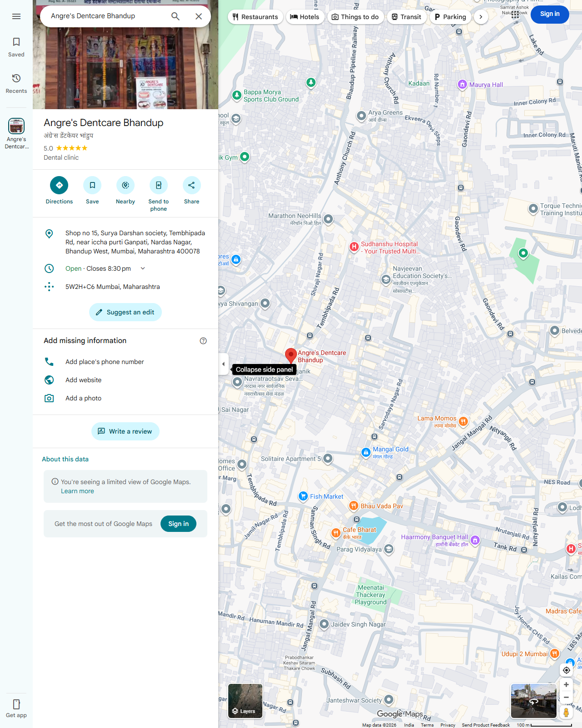This screenshot has height=728, width=582.
Task: Click Add a photo
Action: 125,398
